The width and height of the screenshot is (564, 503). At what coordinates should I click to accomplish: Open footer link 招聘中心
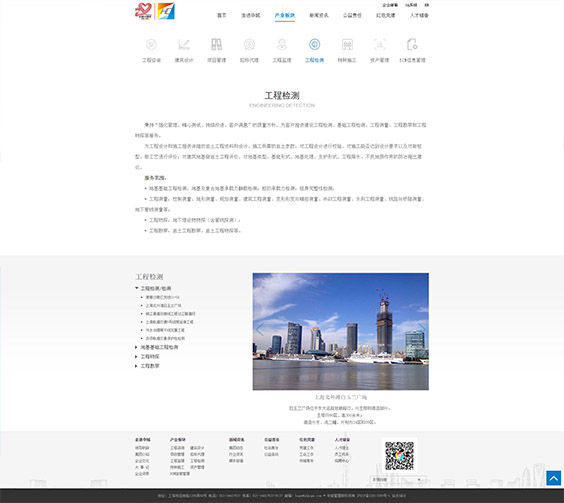(342, 461)
